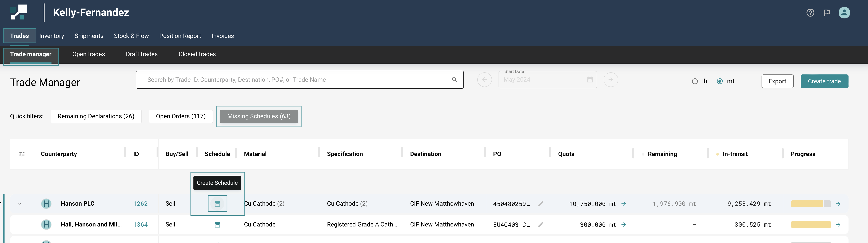Edit PO pencil icon for Hanson PLC
Image resolution: width=868 pixels, height=243 pixels.
click(540, 204)
